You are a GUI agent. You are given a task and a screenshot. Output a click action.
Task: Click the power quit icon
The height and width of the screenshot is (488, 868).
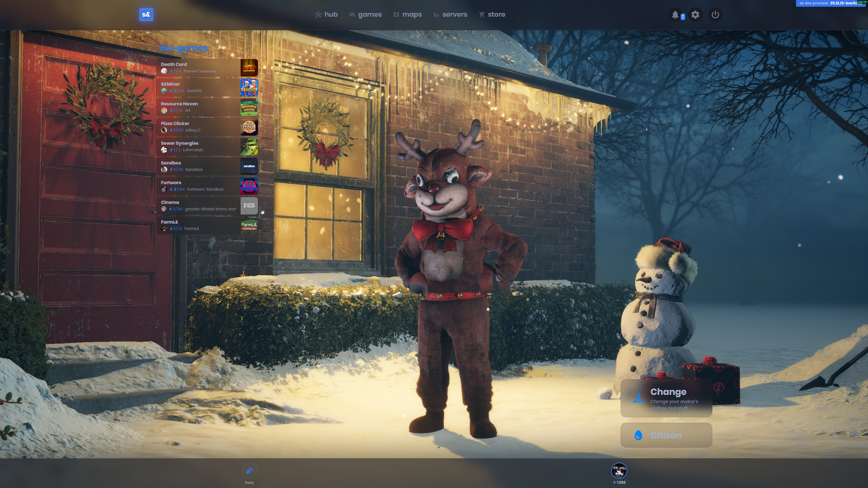715,15
